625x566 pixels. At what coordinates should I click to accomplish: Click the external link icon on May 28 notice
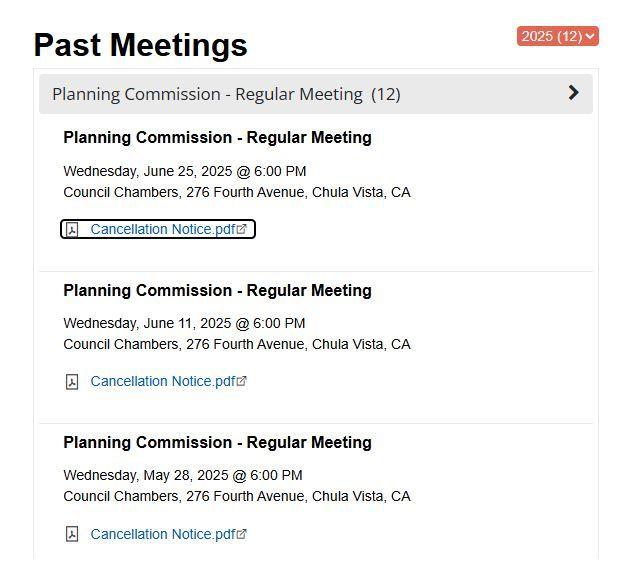[242, 534]
